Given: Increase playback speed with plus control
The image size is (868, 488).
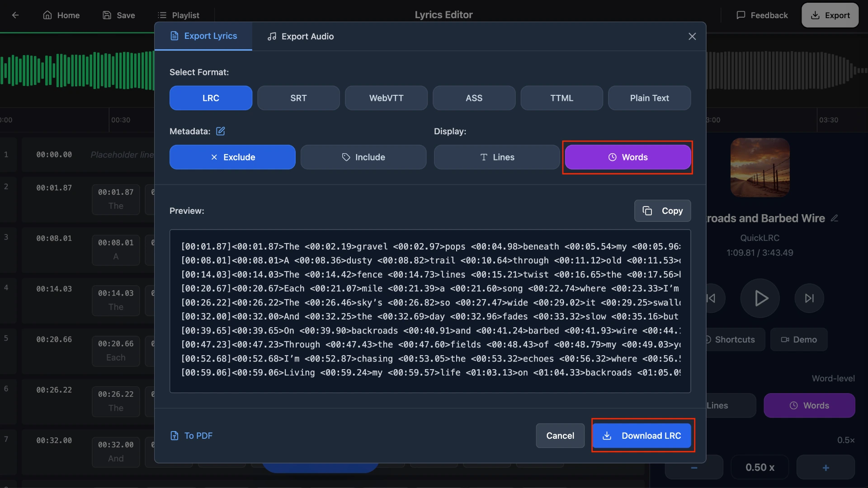Looking at the screenshot, I should pos(826,467).
